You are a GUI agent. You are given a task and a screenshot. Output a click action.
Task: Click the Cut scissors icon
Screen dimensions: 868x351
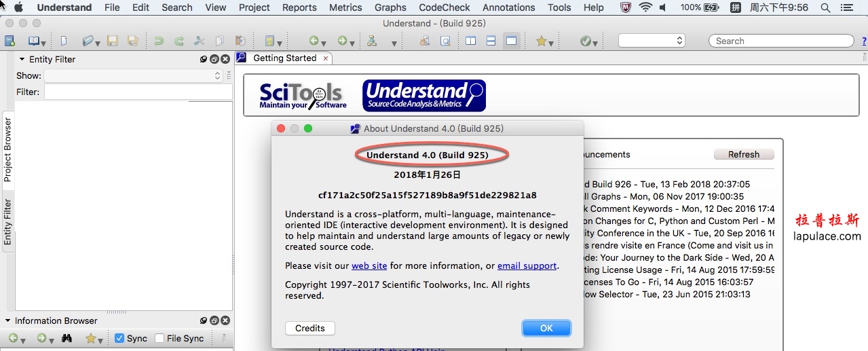(200, 41)
